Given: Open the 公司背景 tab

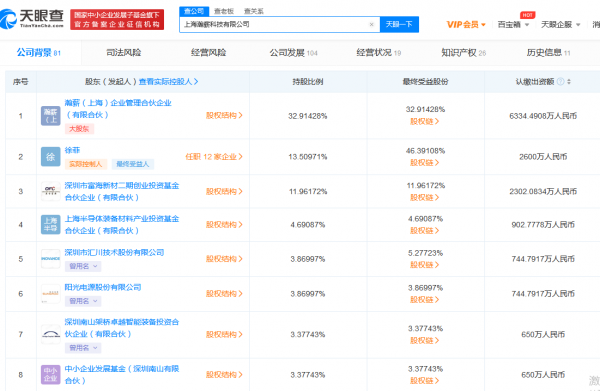Looking at the screenshot, I should click(x=38, y=53).
